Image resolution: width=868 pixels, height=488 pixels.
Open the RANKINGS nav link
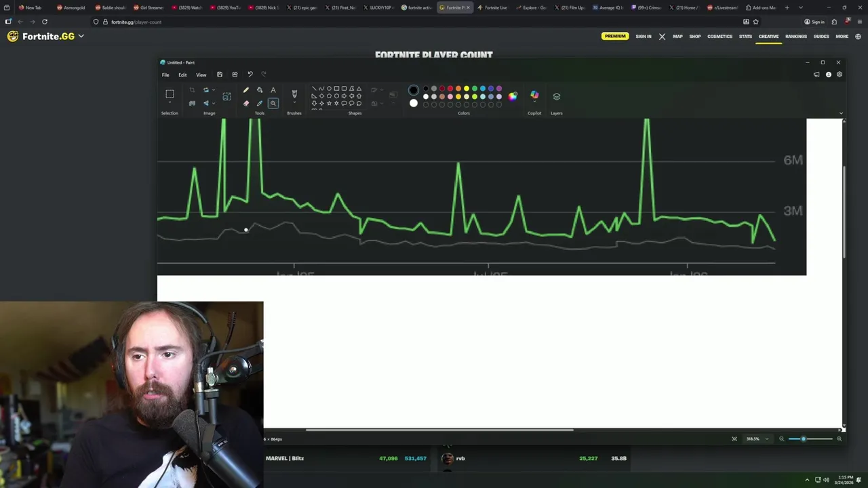coord(796,37)
